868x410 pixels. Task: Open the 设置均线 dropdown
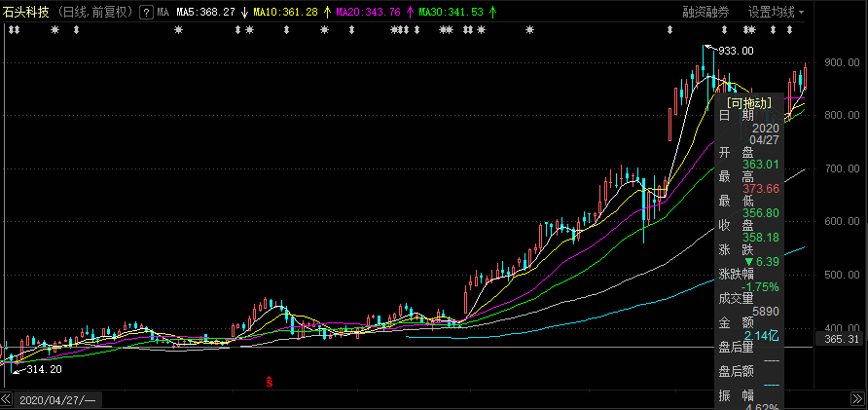point(776,12)
